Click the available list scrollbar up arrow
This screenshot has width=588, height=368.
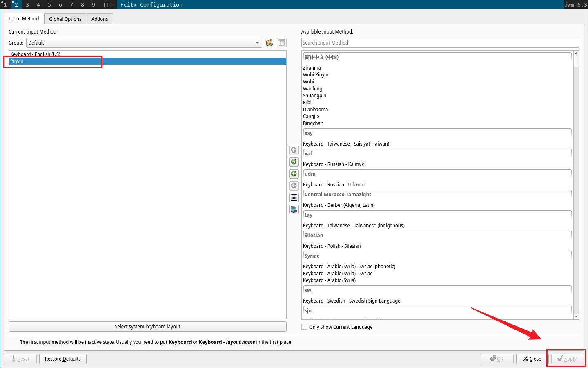click(x=576, y=54)
